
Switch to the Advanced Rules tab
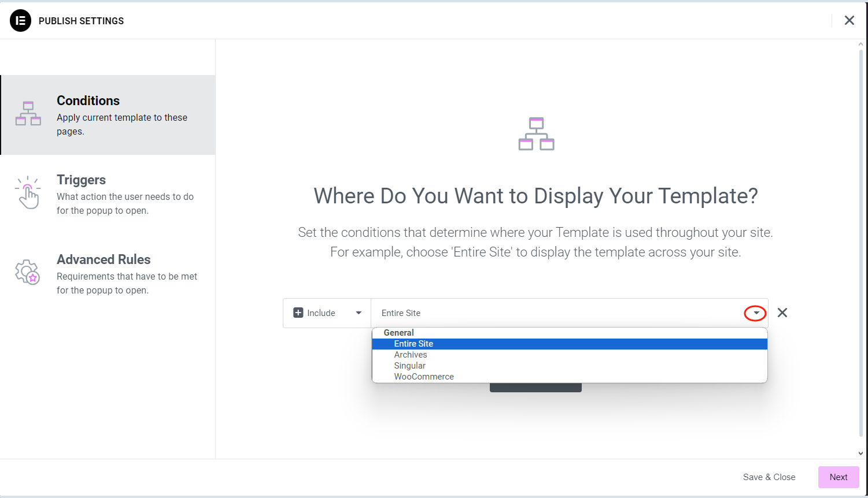[x=108, y=274]
